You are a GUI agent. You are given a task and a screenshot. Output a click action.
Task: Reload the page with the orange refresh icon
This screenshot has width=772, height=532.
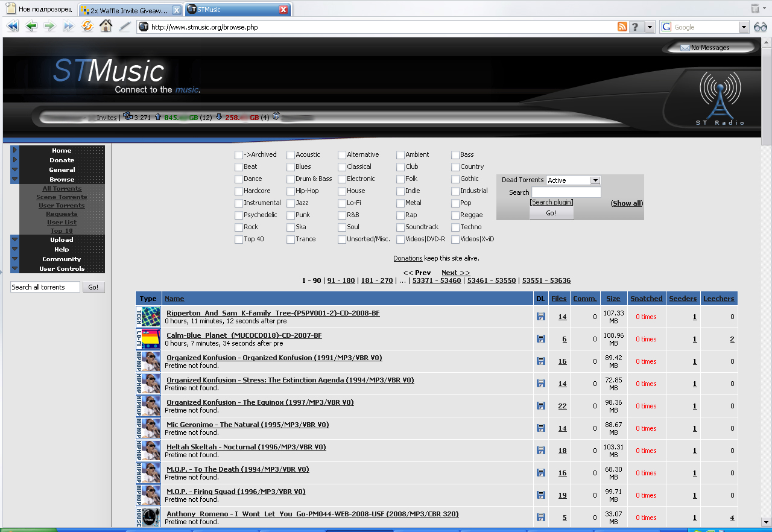(x=87, y=26)
